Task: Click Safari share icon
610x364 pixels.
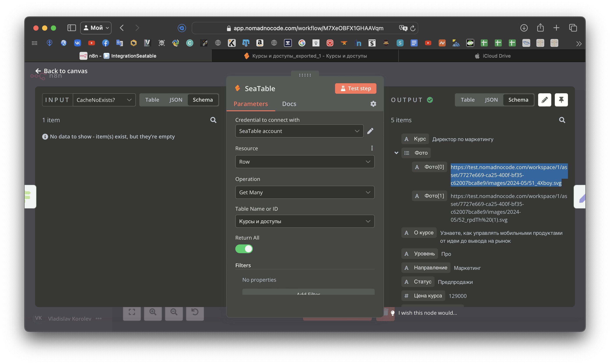Action: pos(540,28)
